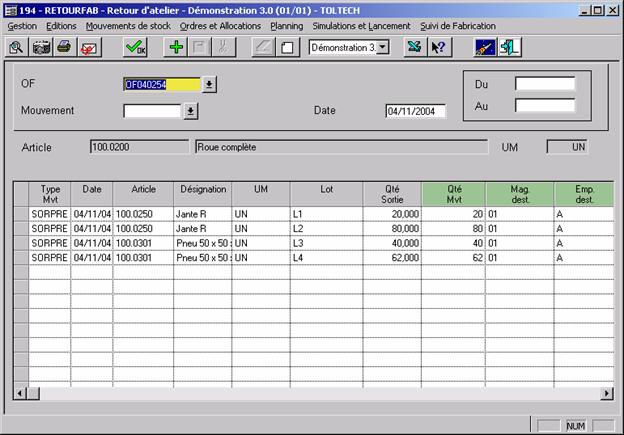Click the greyed eraser toolbar icon
The image size is (624, 435).
tap(263, 47)
